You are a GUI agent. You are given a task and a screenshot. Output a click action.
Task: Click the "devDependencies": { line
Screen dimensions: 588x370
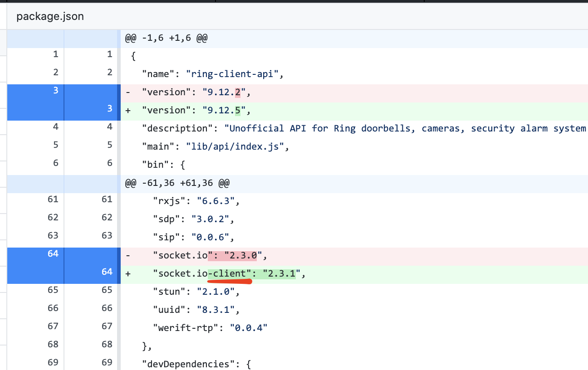click(354, 364)
